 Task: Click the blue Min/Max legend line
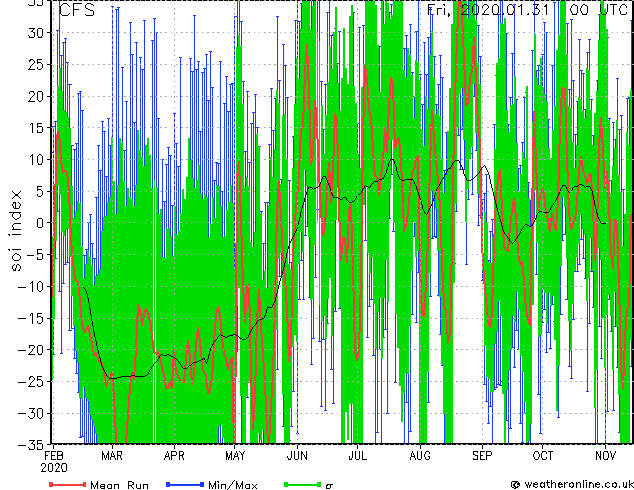[x=185, y=484]
